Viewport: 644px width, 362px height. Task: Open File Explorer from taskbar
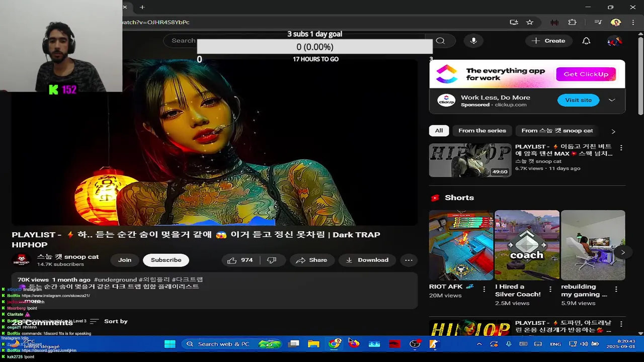click(x=313, y=344)
